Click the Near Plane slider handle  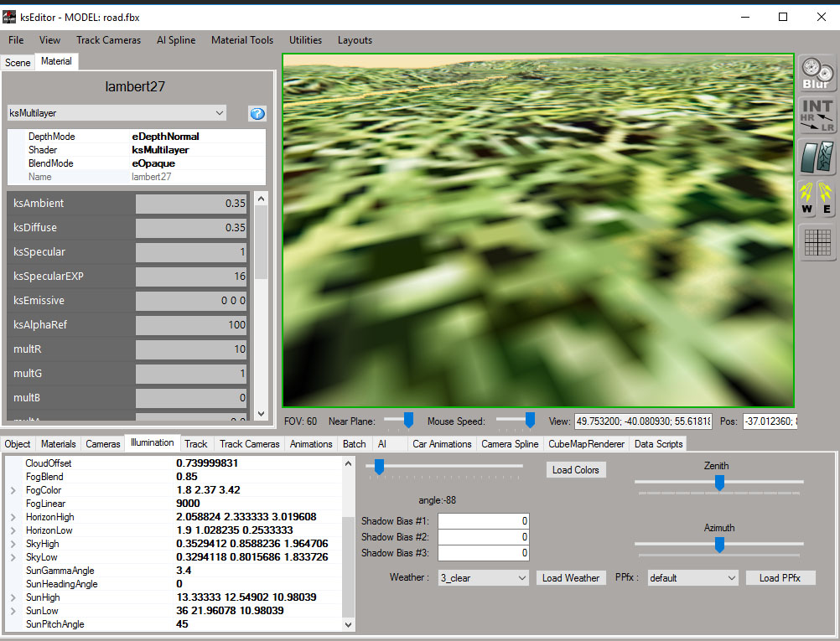tap(408, 420)
